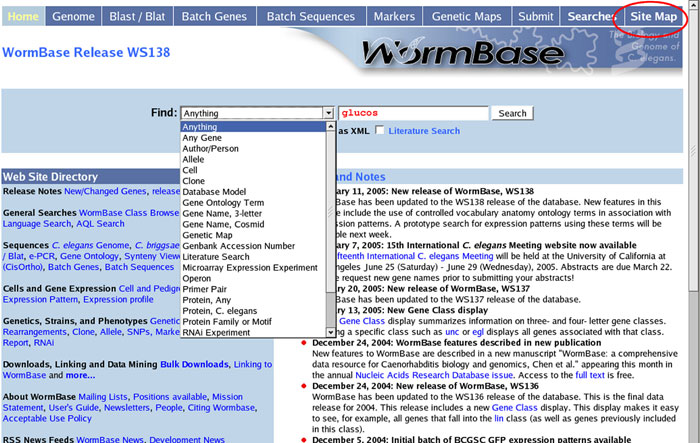Screen dimensions: 700x443
Task: Open the AQL Search link
Action: 100,224
